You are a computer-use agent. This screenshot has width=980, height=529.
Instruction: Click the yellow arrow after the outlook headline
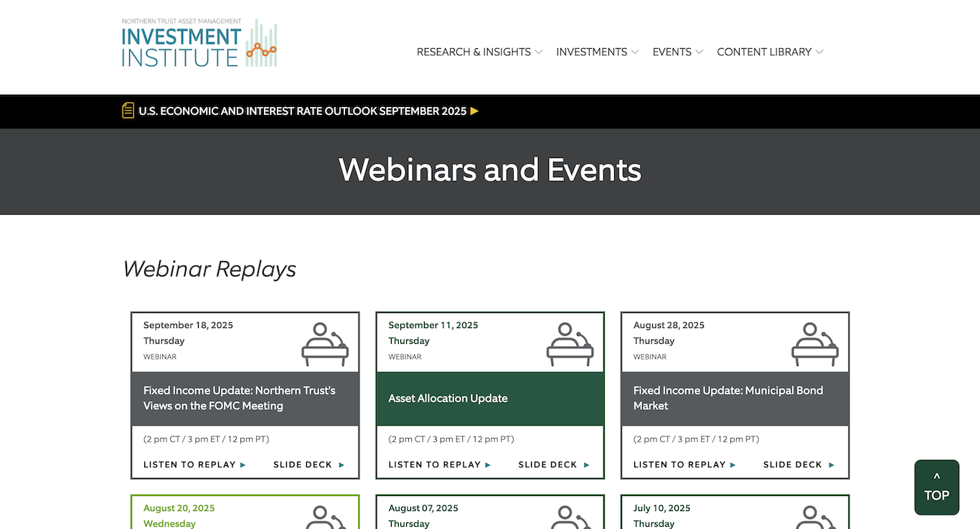click(474, 111)
